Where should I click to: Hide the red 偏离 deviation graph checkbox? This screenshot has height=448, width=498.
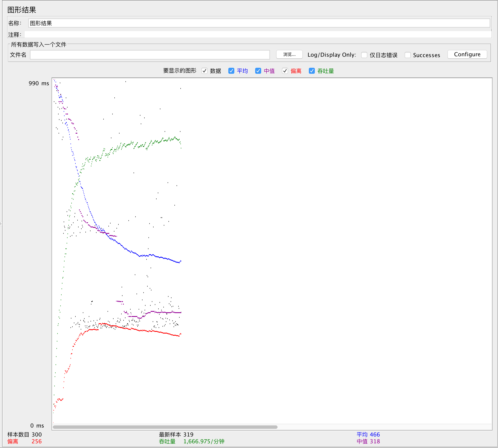pyautogui.click(x=285, y=71)
